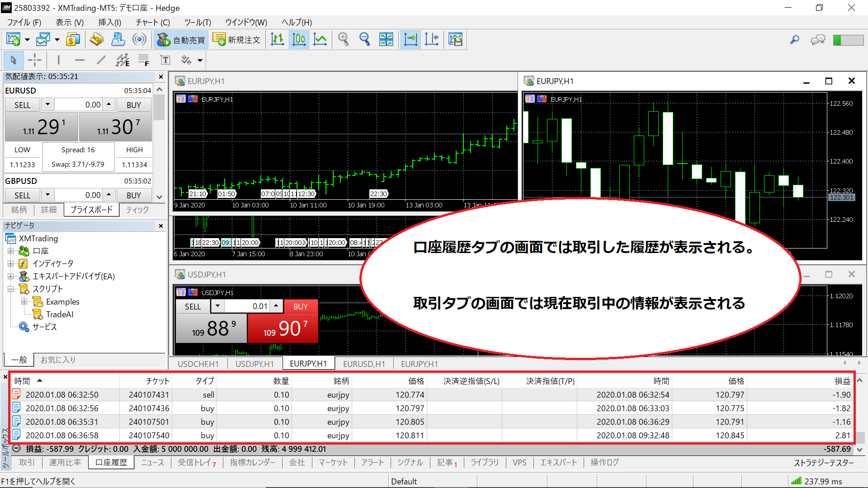Click the USDJPY volume input field
Viewport: 868px width, 488px height.
(246, 306)
